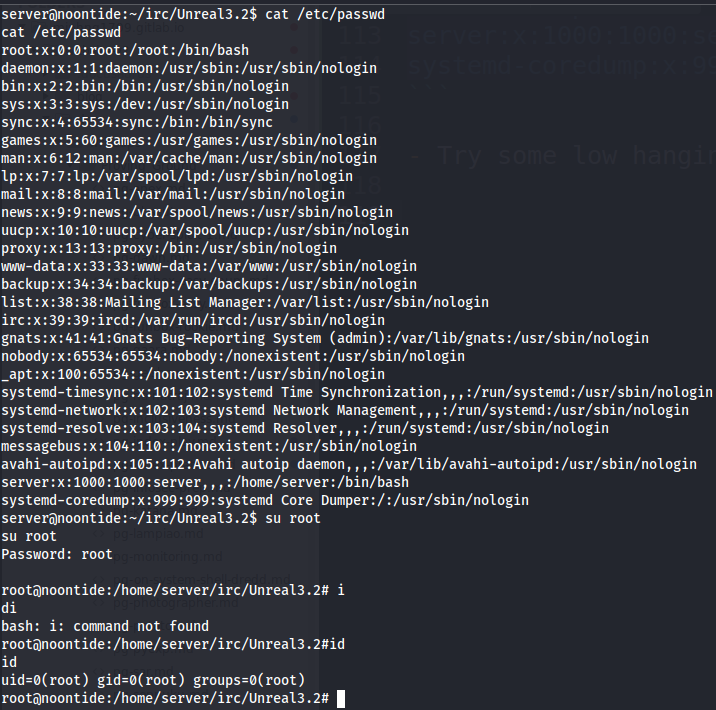Click the daemon user passwd entry
Screen dimensions: 716x710
point(175,67)
